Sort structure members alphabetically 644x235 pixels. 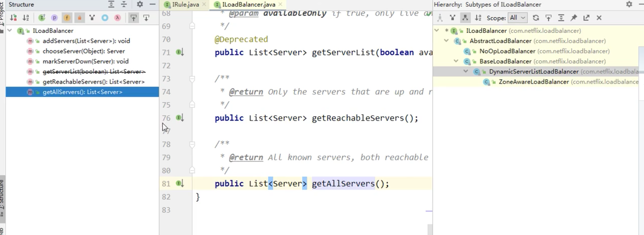pos(26,18)
